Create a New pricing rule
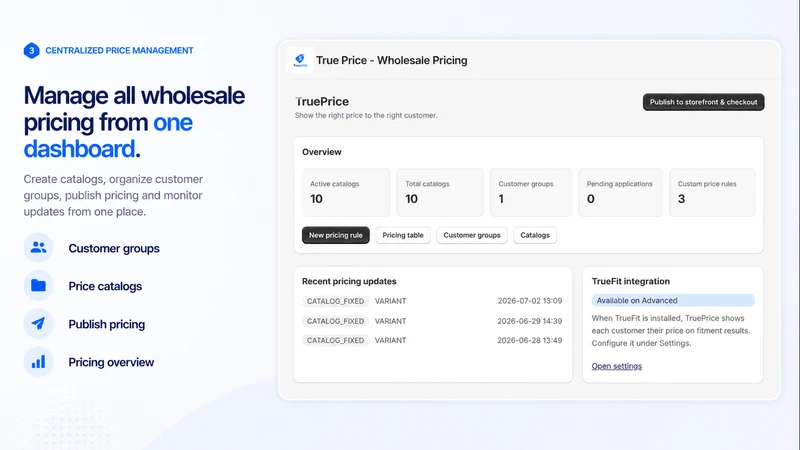 (336, 235)
